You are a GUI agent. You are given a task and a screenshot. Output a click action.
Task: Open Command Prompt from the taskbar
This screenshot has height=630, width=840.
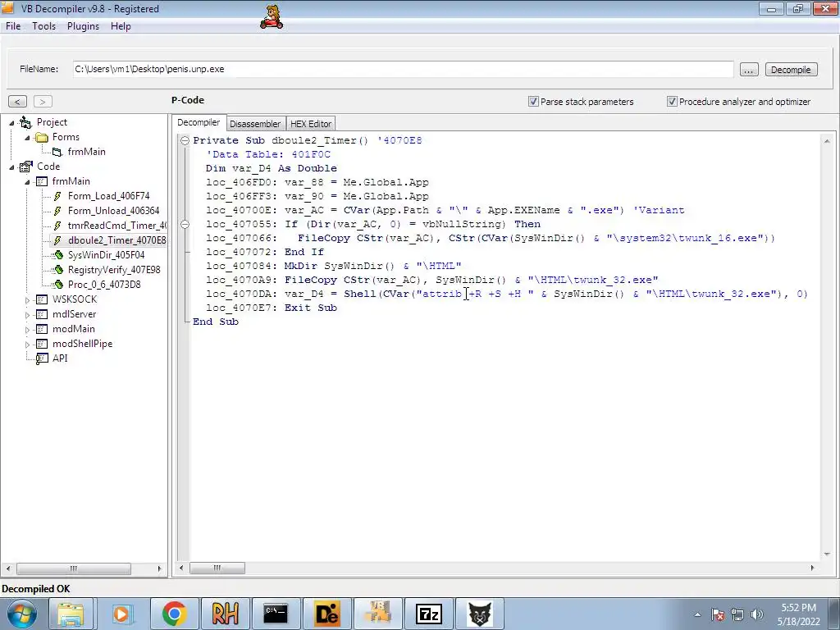(276, 614)
